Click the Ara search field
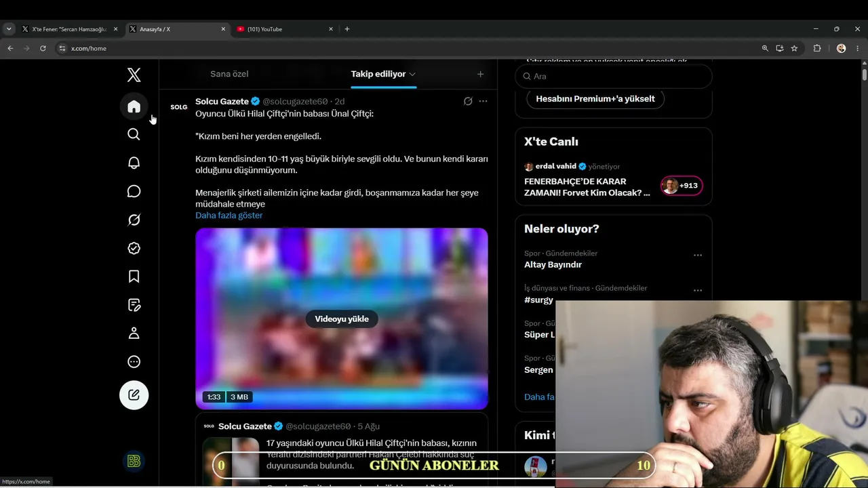 click(614, 77)
